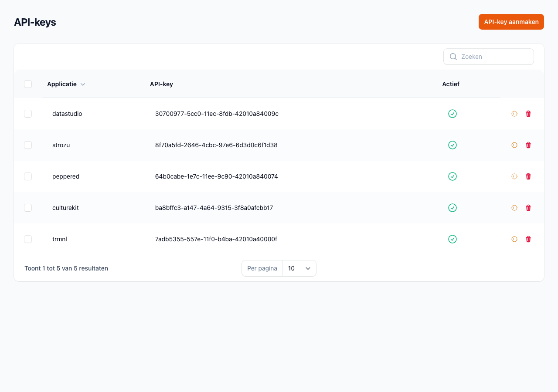Tick the checkbox for culturekit

click(x=28, y=208)
